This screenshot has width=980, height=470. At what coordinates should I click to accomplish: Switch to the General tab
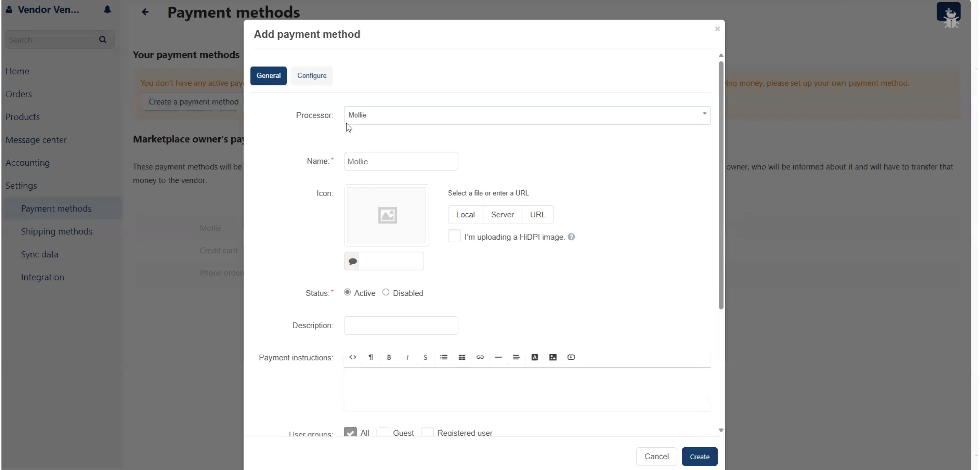(x=268, y=76)
